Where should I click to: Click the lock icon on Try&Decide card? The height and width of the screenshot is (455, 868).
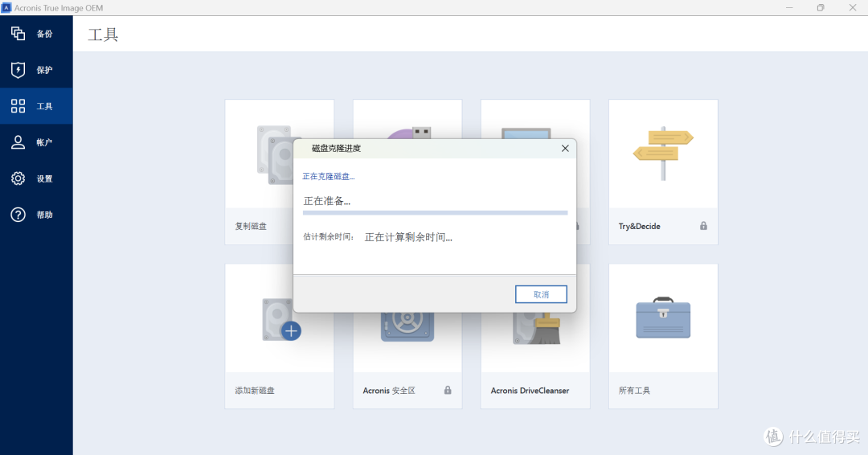click(703, 226)
